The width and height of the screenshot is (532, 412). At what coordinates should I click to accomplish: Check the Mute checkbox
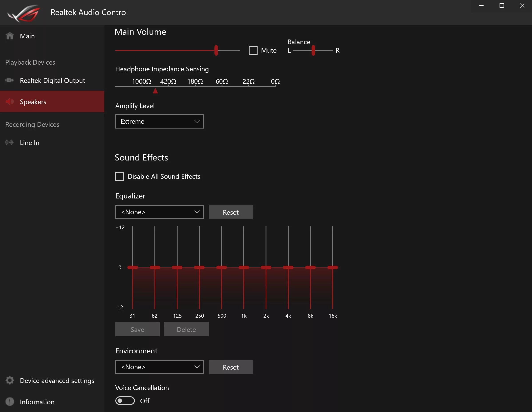point(253,50)
